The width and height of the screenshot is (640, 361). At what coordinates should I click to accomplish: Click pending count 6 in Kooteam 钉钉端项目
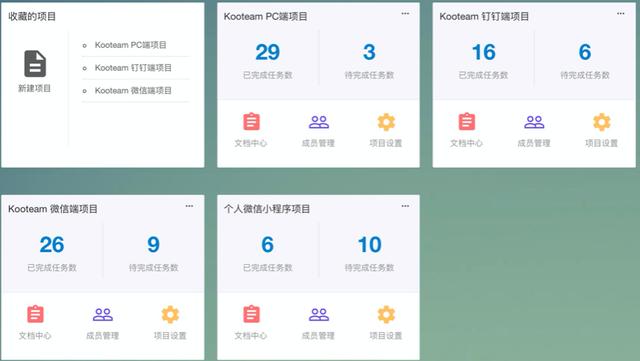tap(585, 52)
